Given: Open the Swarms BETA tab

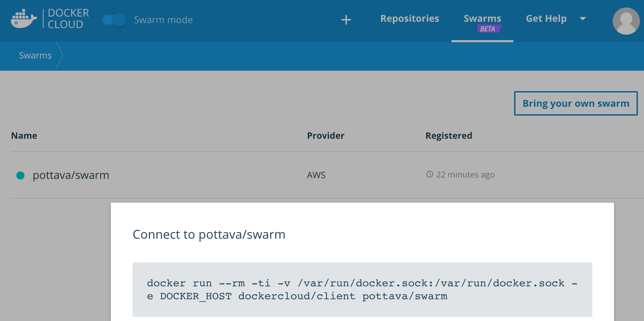Looking at the screenshot, I should coord(482,21).
